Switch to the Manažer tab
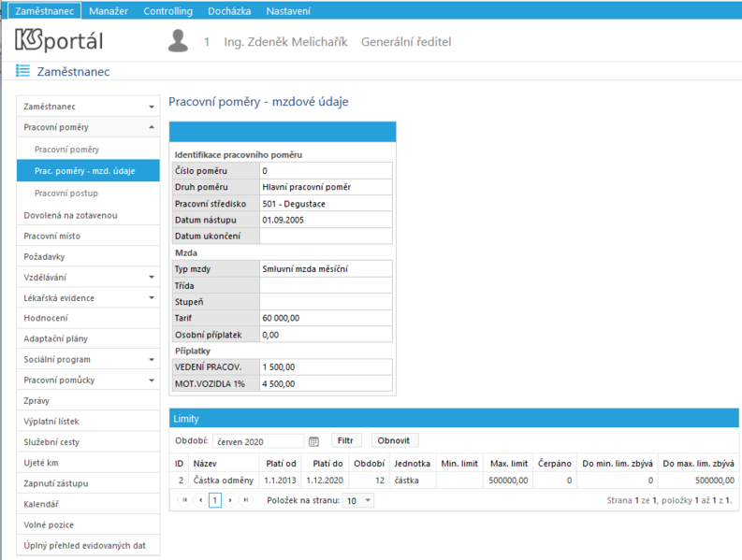This screenshot has width=742, height=560. coord(109,11)
